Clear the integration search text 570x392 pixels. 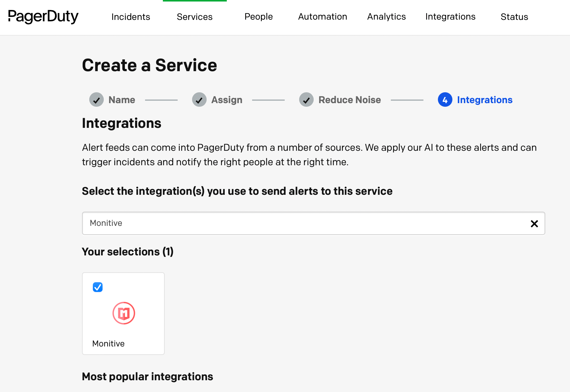point(534,223)
